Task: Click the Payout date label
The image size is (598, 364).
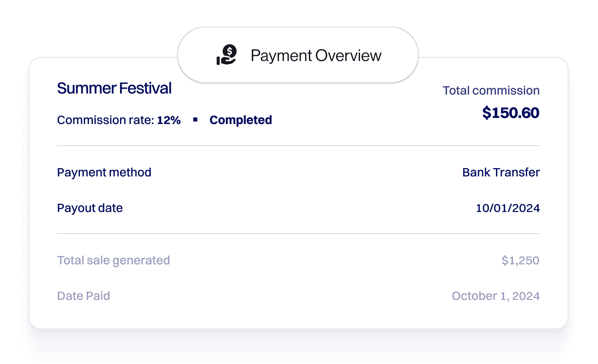Action: 90,208
